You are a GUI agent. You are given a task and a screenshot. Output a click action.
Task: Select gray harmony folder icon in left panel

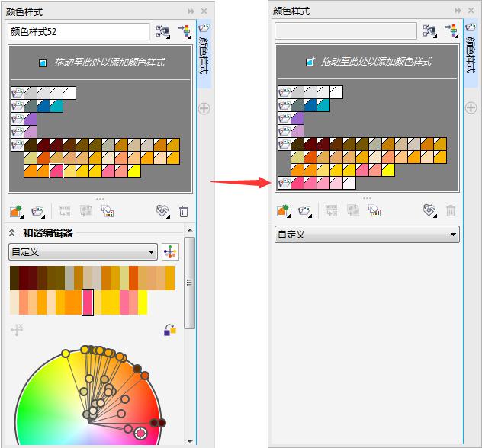pos(18,93)
